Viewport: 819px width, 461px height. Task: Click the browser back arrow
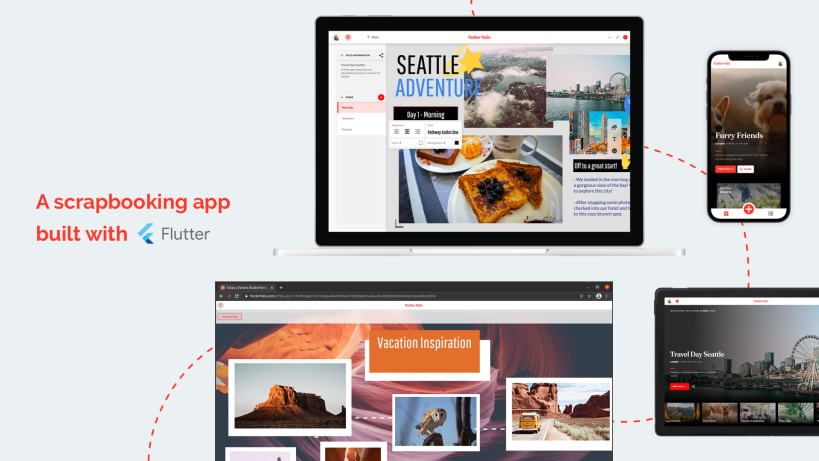(x=221, y=296)
